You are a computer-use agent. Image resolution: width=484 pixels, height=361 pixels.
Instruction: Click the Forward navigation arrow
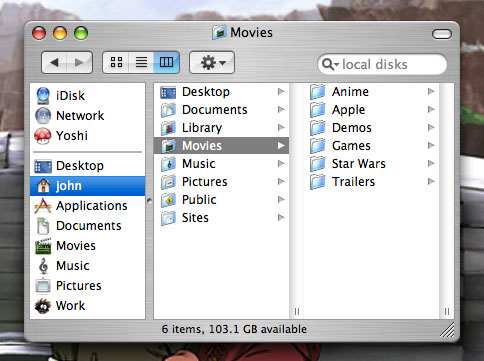click(80, 62)
